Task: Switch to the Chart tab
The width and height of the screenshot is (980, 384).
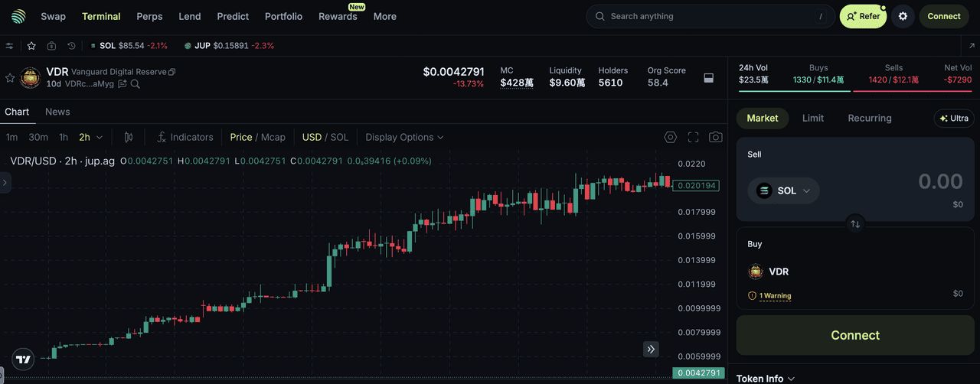Action: [x=17, y=112]
